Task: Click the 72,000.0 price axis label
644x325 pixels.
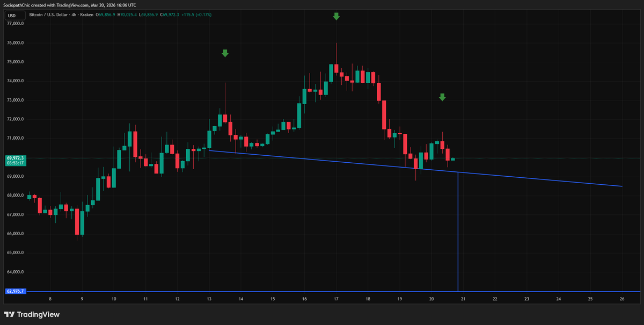Action: (16, 119)
